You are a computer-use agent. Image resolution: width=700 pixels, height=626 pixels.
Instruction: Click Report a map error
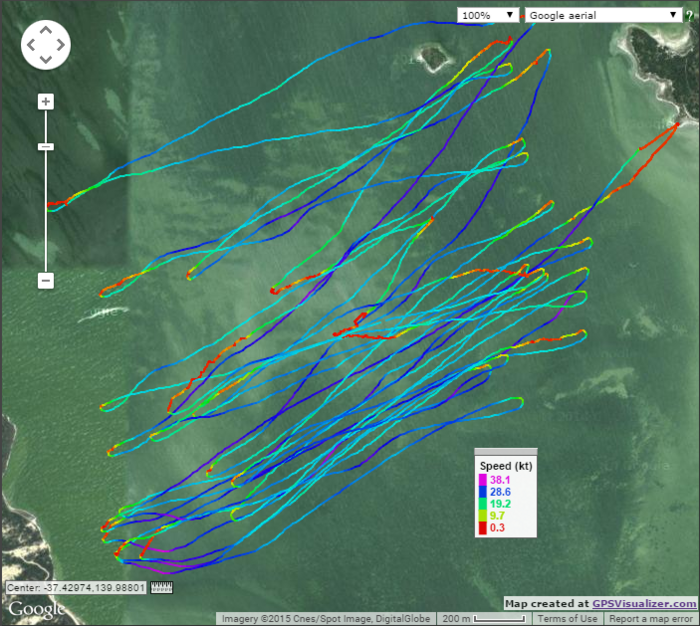(652, 619)
